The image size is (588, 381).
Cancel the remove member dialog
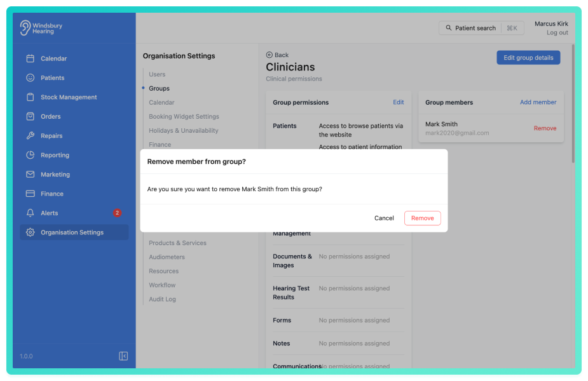pos(384,218)
